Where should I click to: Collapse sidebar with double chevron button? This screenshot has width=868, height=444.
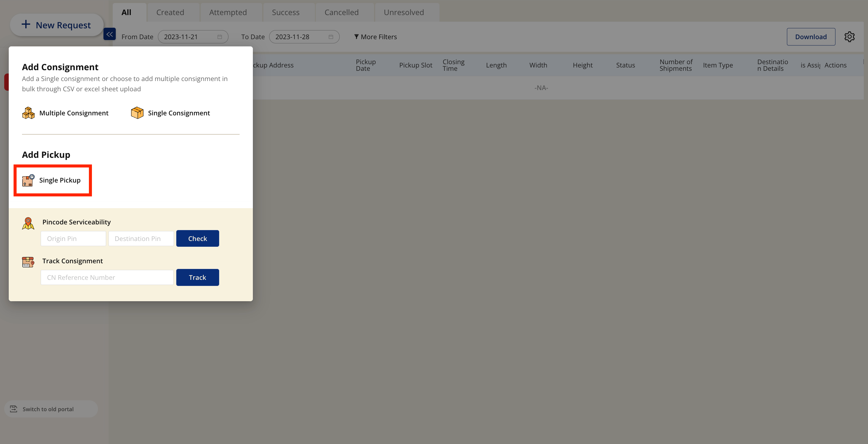[109, 34]
